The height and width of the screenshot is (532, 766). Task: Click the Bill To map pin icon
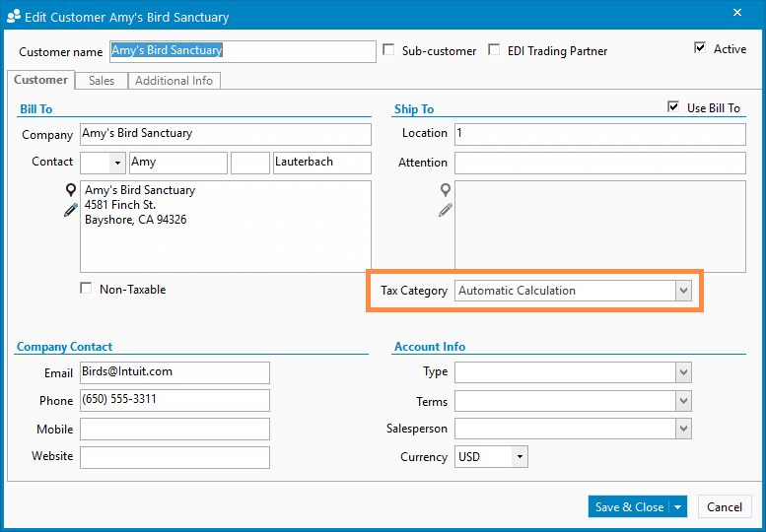pos(71,190)
